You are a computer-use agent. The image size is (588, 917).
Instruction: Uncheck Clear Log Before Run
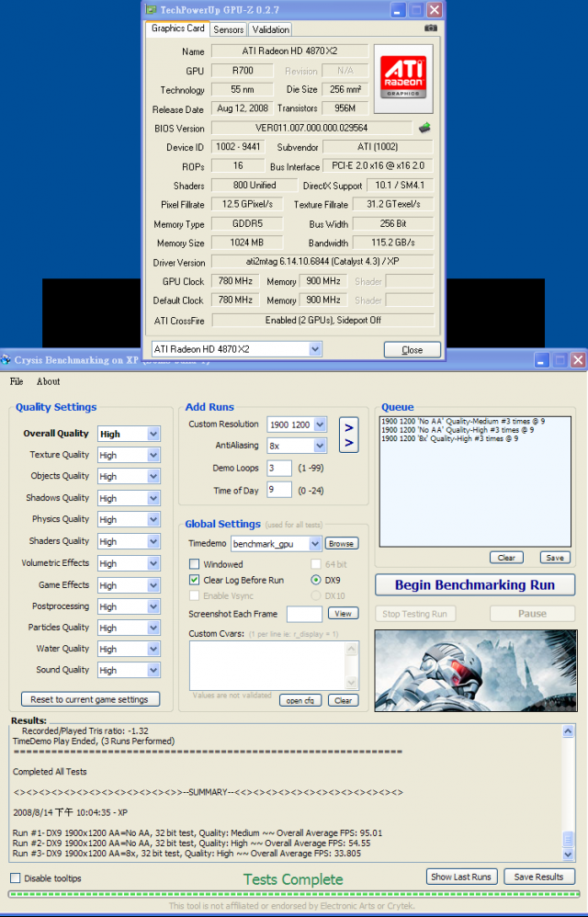pyautogui.click(x=195, y=580)
